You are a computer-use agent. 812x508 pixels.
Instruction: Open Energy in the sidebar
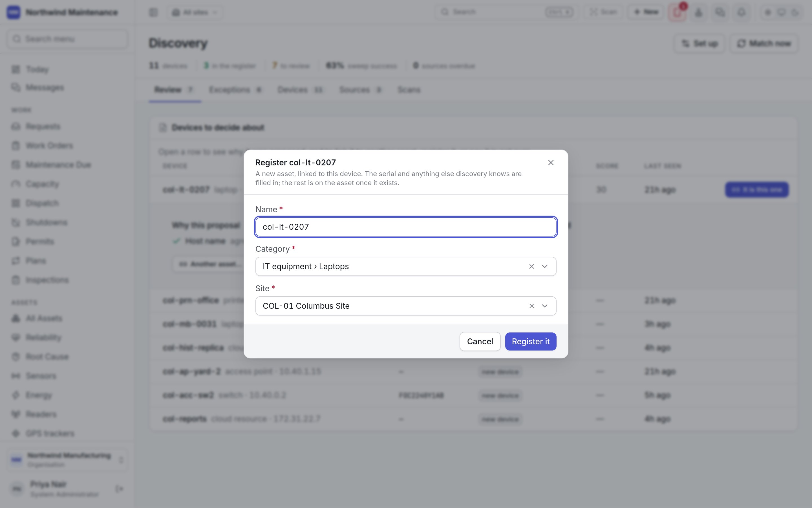click(x=67, y=395)
